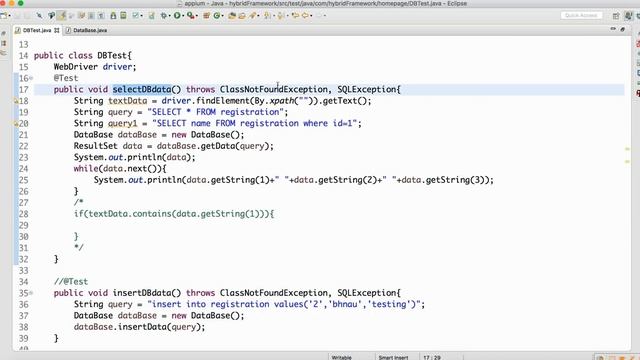Toggle the highlighted Mark Occurrences pen icon

(x=62, y=16)
